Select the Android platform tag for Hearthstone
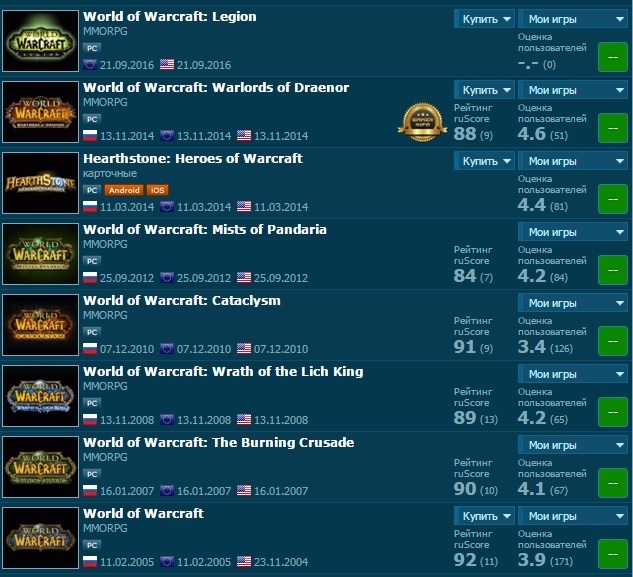Image resolution: width=633 pixels, height=577 pixels. click(124, 190)
